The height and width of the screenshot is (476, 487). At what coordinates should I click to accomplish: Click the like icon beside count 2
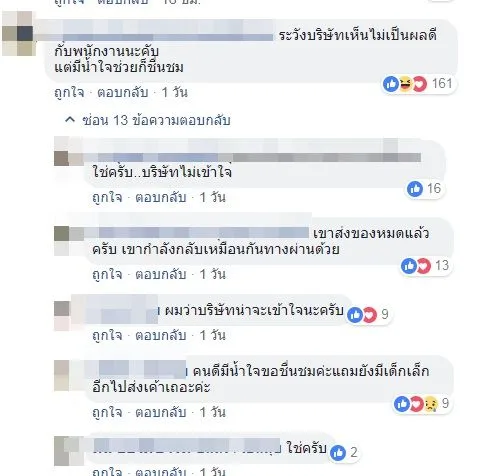(x=338, y=453)
